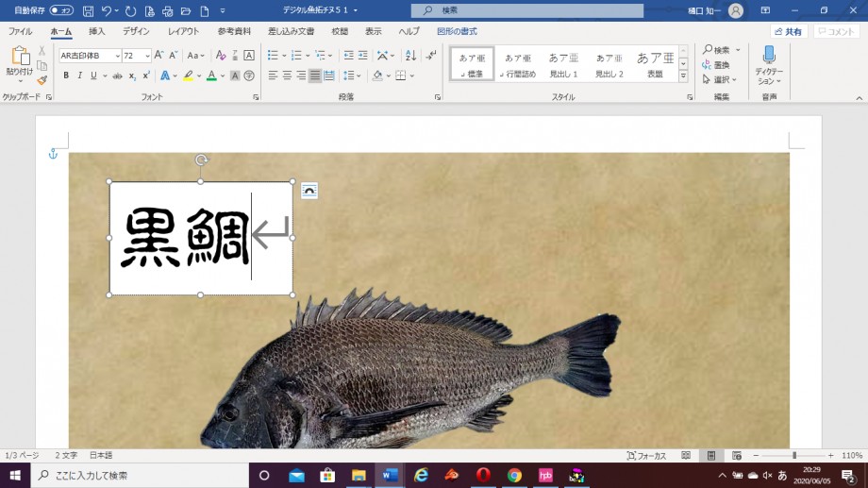Click the 共有 share button
Screen dimensions: 868x488
coord(789,31)
